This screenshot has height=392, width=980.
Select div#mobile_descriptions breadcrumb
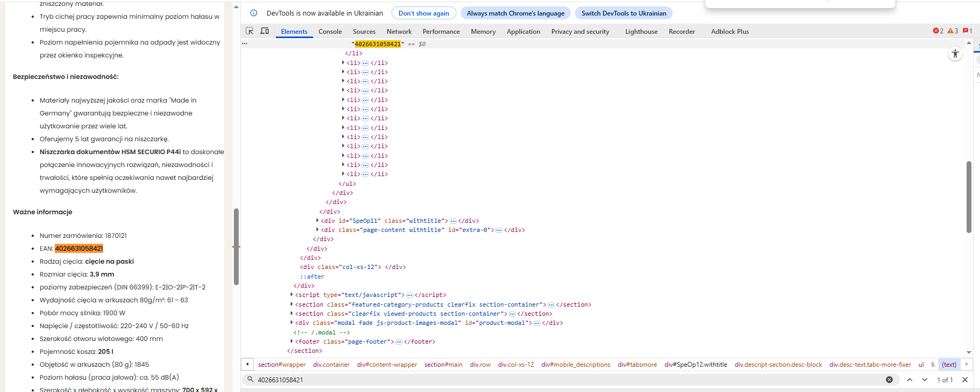[x=576, y=365]
